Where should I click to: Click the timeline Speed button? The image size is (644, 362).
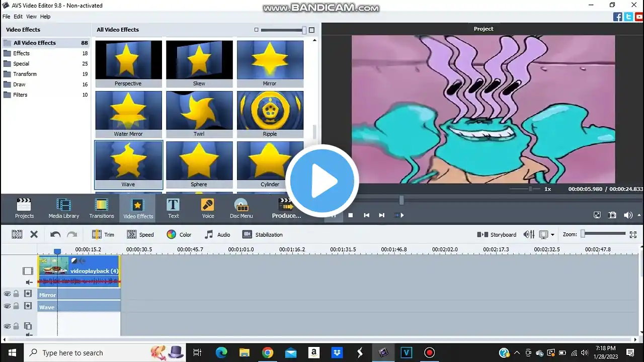click(x=140, y=234)
